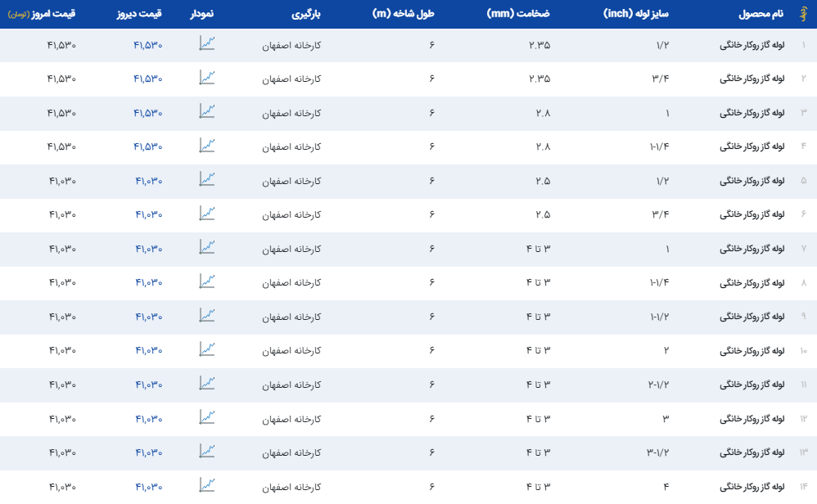Show the chart for row 7 pipe
The width and height of the screenshot is (817, 504).
207,248
